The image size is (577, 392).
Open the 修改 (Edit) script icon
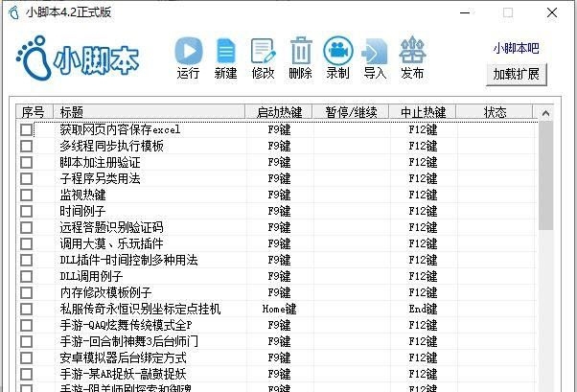pyautogui.click(x=263, y=51)
